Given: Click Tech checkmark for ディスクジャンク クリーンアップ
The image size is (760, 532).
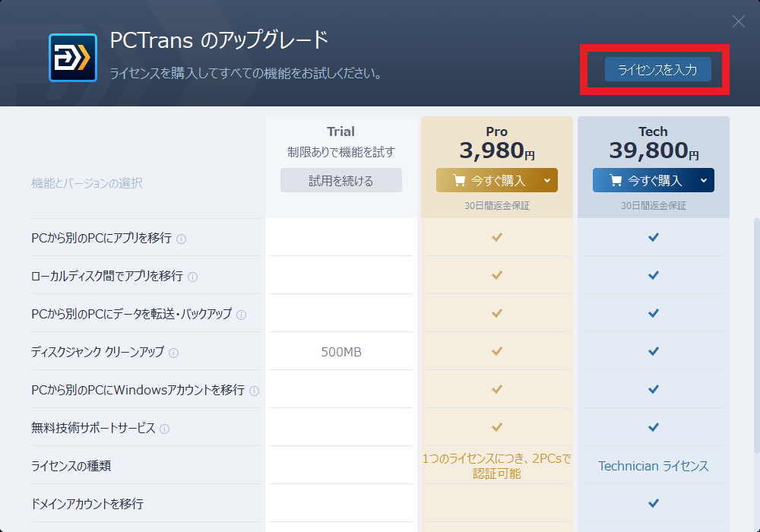Looking at the screenshot, I should tap(654, 351).
